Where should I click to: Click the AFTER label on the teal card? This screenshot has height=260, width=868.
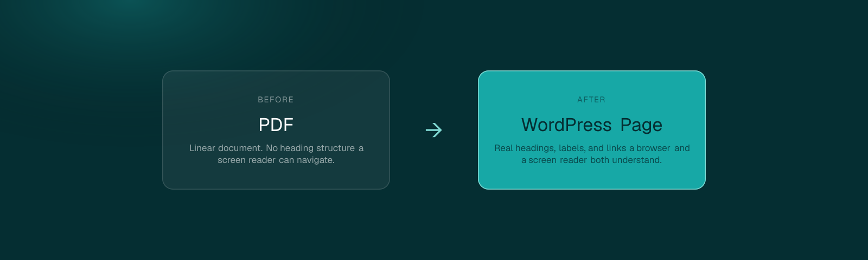(591, 100)
